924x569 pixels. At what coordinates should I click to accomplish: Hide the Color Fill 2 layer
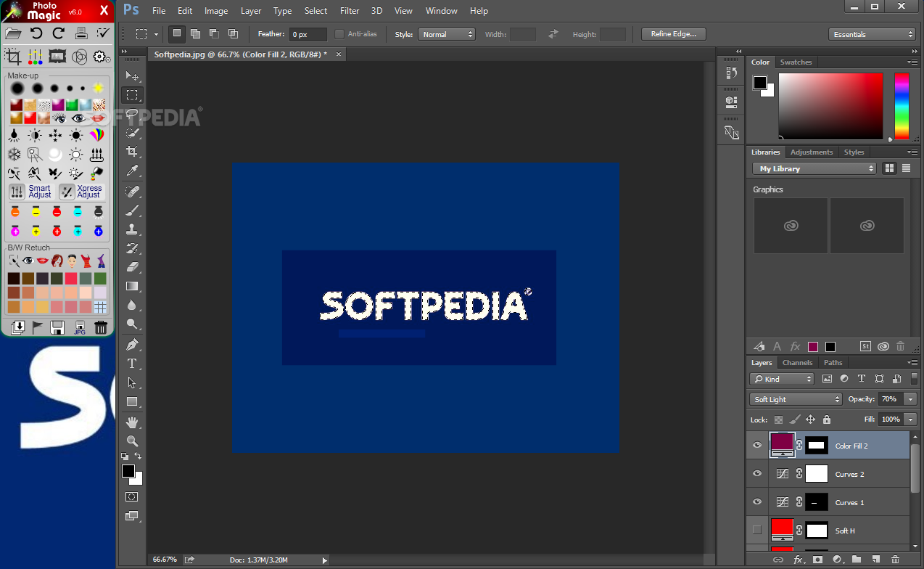click(757, 446)
